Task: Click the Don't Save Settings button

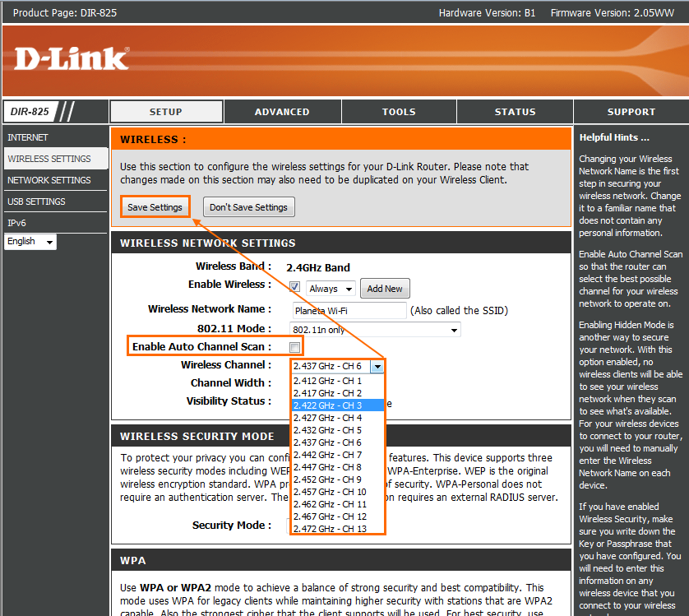Action: (248, 207)
